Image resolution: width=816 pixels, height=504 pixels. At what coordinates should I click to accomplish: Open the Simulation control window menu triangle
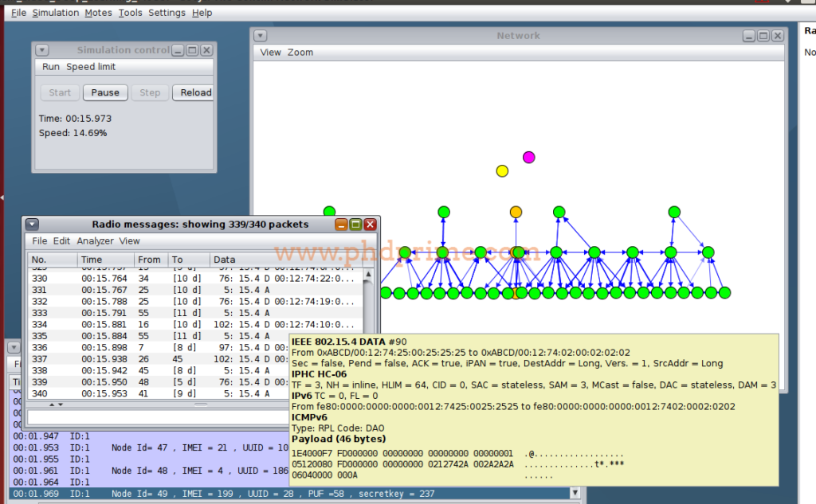[x=41, y=49]
